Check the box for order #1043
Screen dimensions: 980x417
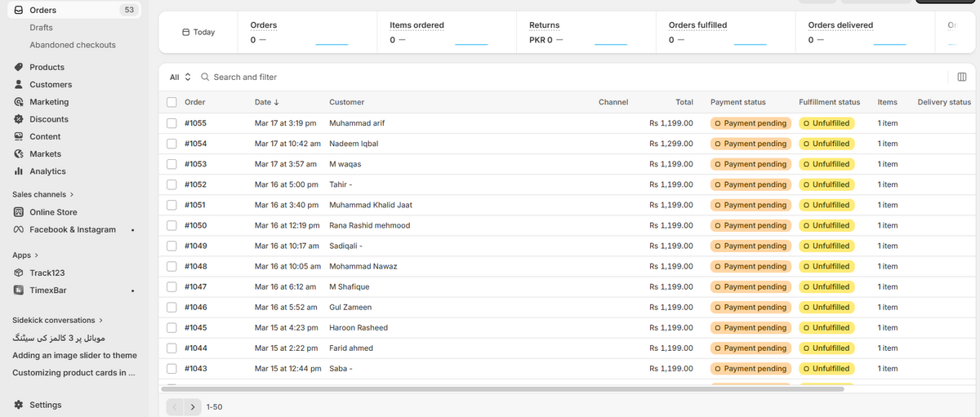coord(171,368)
